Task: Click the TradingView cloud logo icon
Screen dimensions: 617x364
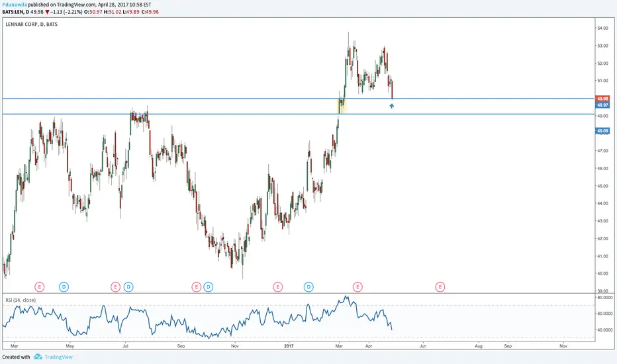Action: [x=38, y=357]
